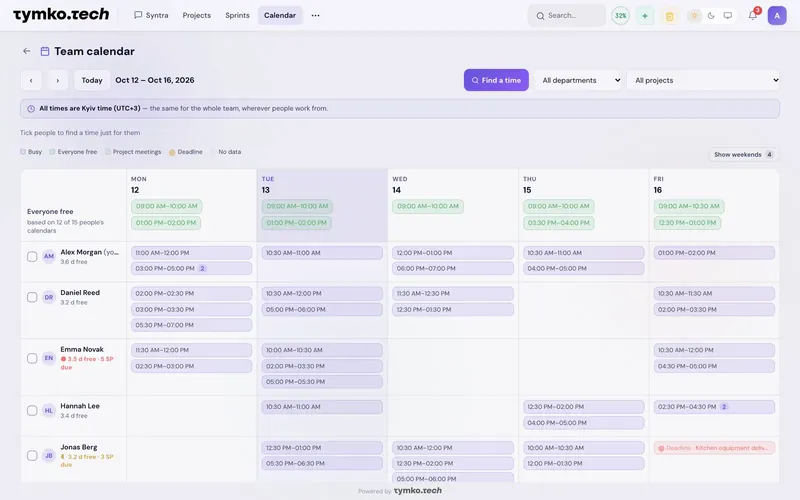The width and height of the screenshot is (800, 500).
Task: Open notifications bell
Action: [753, 15]
